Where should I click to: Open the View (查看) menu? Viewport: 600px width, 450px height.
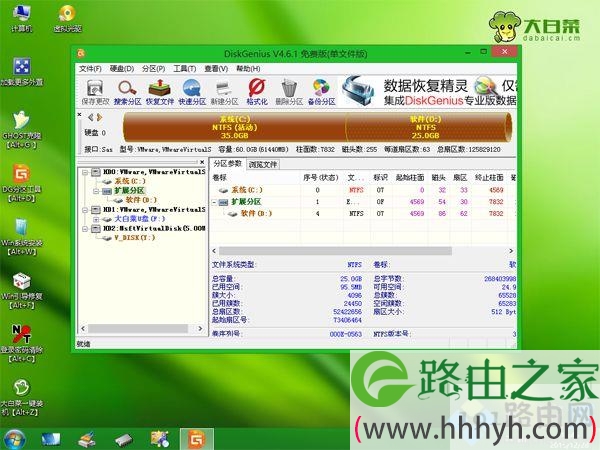click(x=216, y=69)
